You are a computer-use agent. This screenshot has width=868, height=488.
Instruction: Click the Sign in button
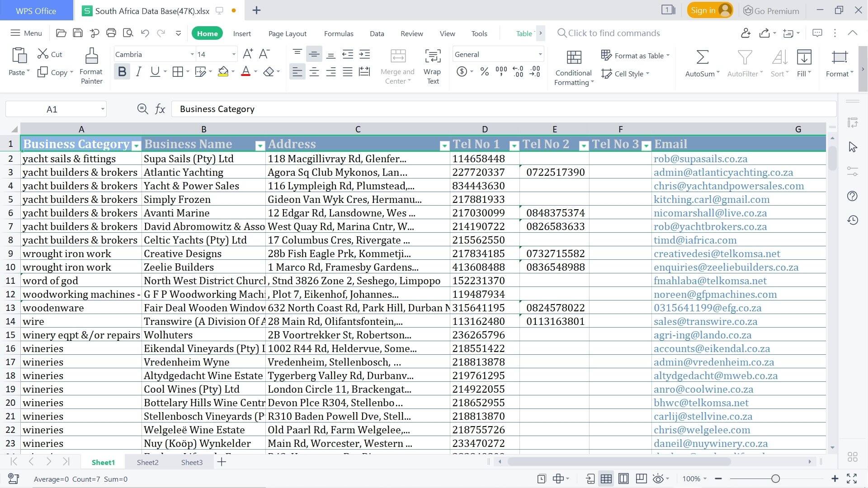point(710,10)
